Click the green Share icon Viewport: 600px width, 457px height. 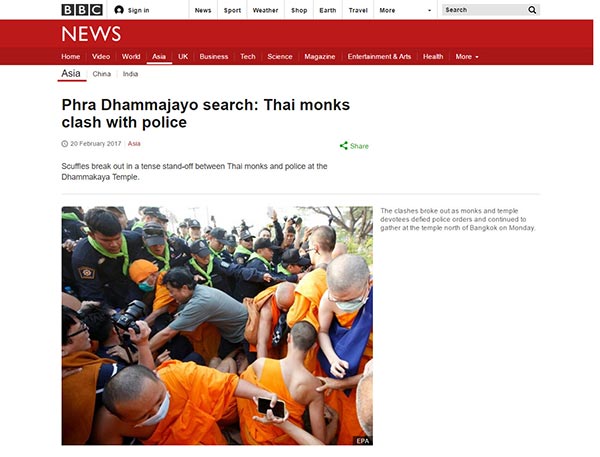[x=344, y=146]
